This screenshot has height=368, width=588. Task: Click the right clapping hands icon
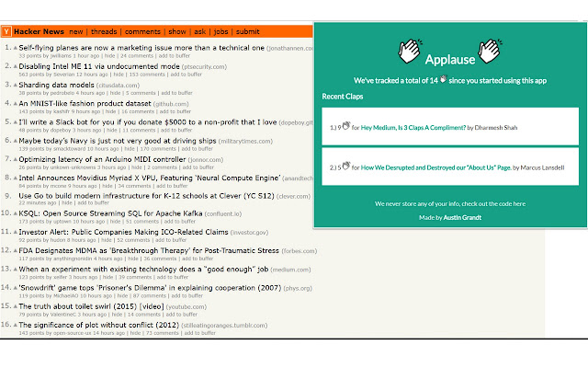(490, 52)
